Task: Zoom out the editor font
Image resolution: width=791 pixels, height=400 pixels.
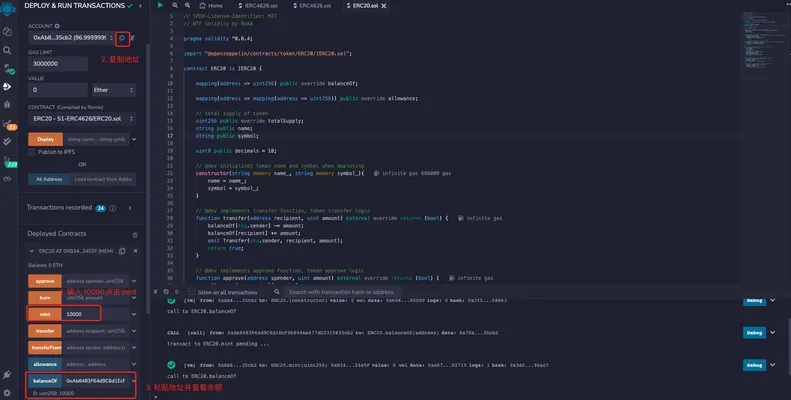Action: tap(175, 5)
